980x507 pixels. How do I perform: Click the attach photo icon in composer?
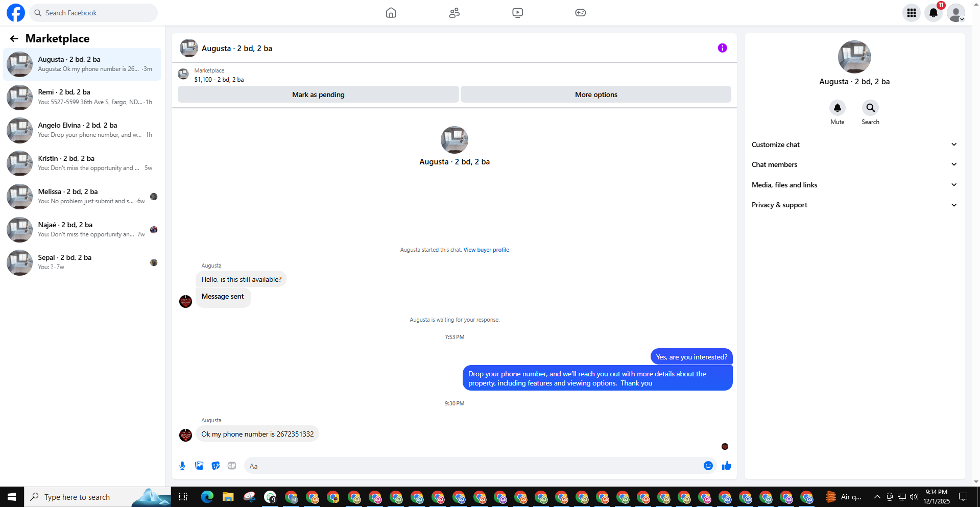pyautogui.click(x=199, y=466)
